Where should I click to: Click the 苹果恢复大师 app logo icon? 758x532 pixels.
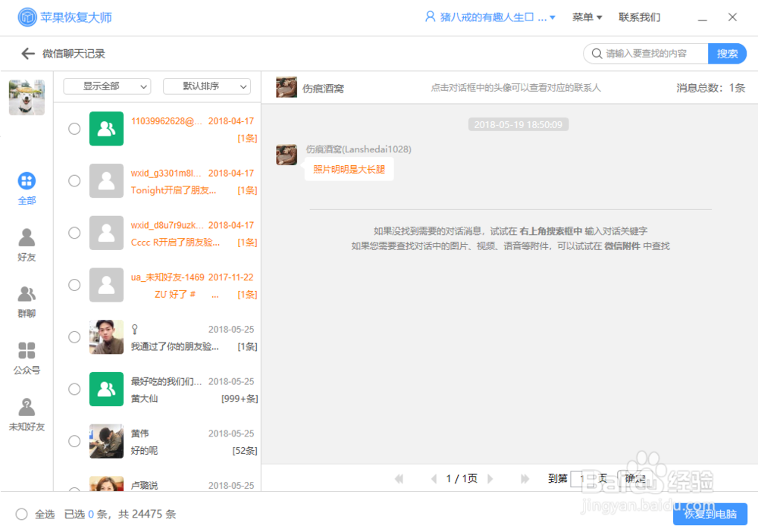coord(27,17)
